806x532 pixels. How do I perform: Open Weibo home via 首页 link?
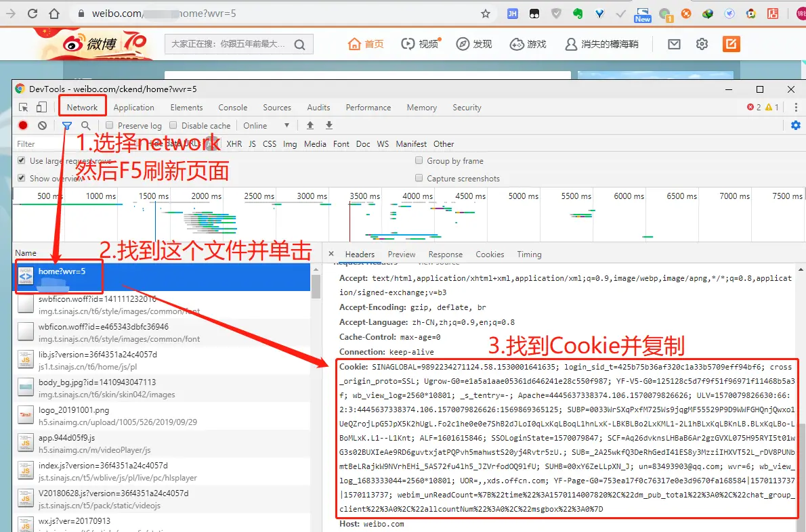click(x=366, y=44)
